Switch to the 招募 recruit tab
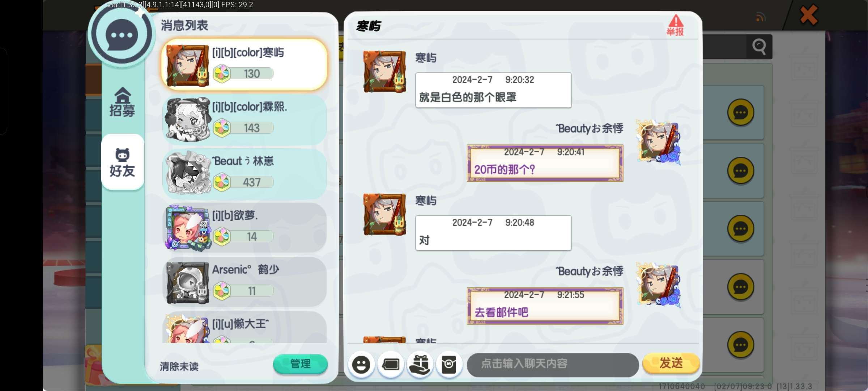 coord(122,102)
